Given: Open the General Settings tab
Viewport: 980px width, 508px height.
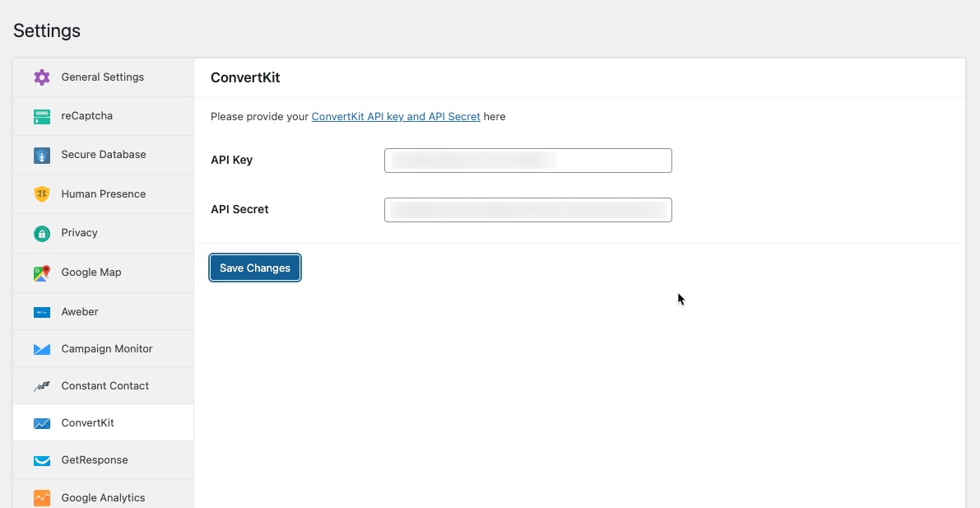Looking at the screenshot, I should (103, 77).
